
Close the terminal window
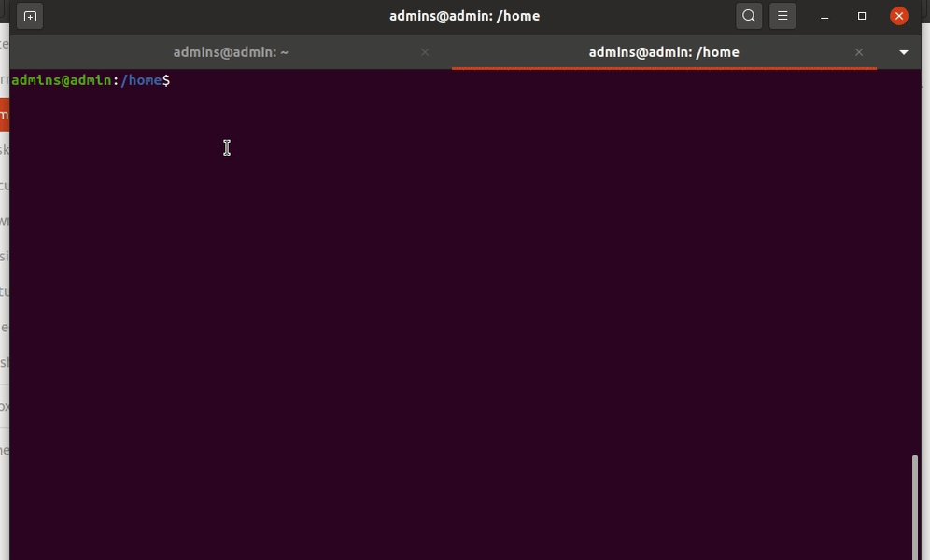[899, 16]
